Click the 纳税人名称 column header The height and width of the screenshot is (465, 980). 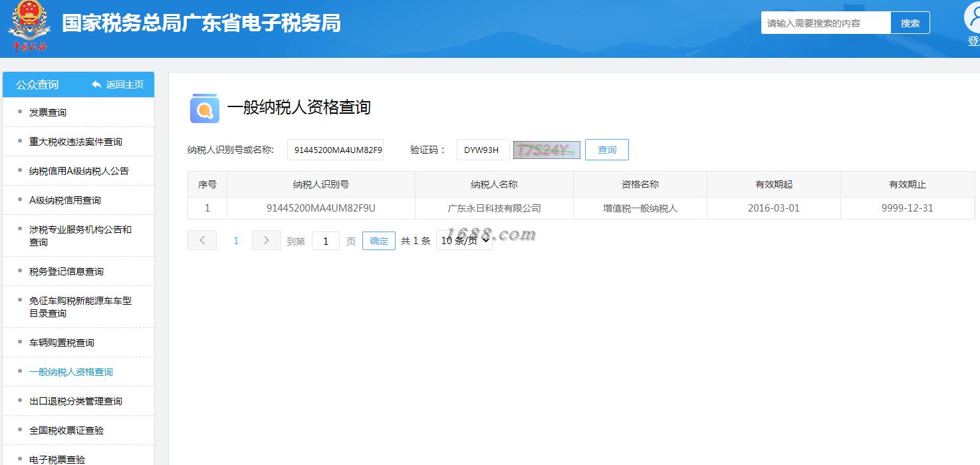494,184
